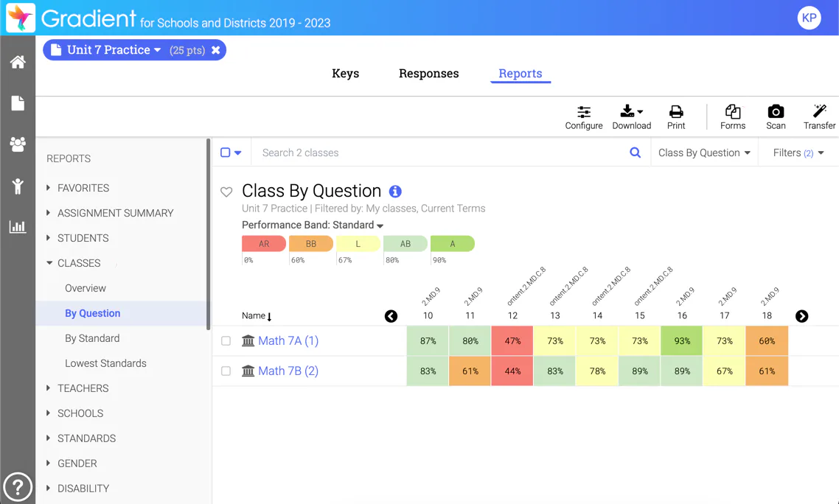Check the Math 7A (1) row checkbox
The width and height of the screenshot is (839, 504).
click(226, 341)
